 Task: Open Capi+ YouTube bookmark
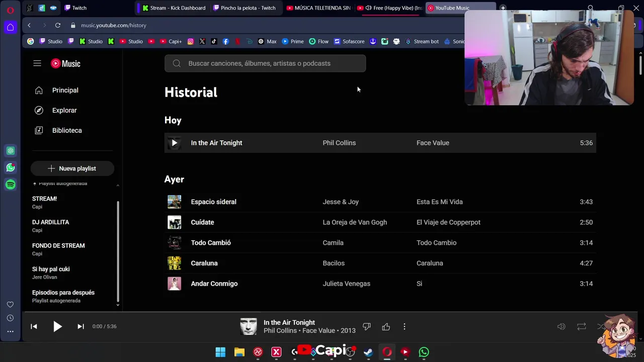point(171,42)
